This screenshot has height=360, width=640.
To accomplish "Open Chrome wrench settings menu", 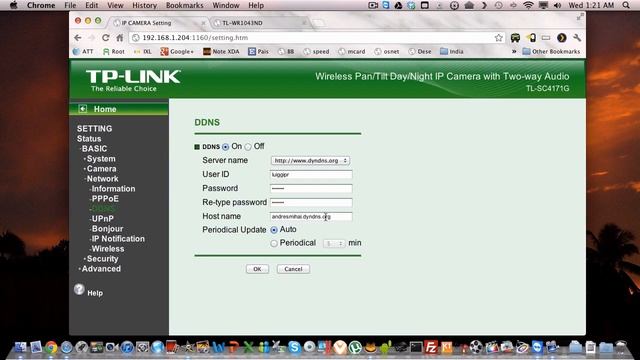I will (x=577, y=38).
